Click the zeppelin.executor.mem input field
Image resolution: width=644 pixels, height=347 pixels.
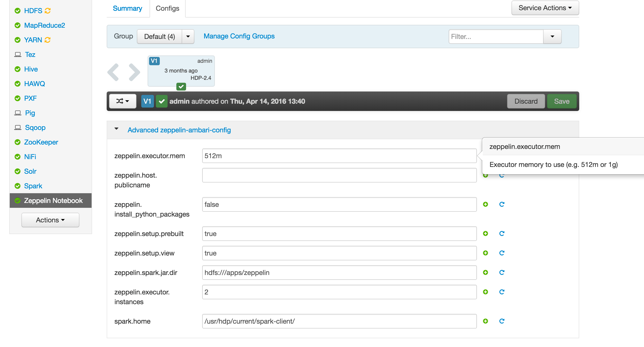tap(339, 156)
